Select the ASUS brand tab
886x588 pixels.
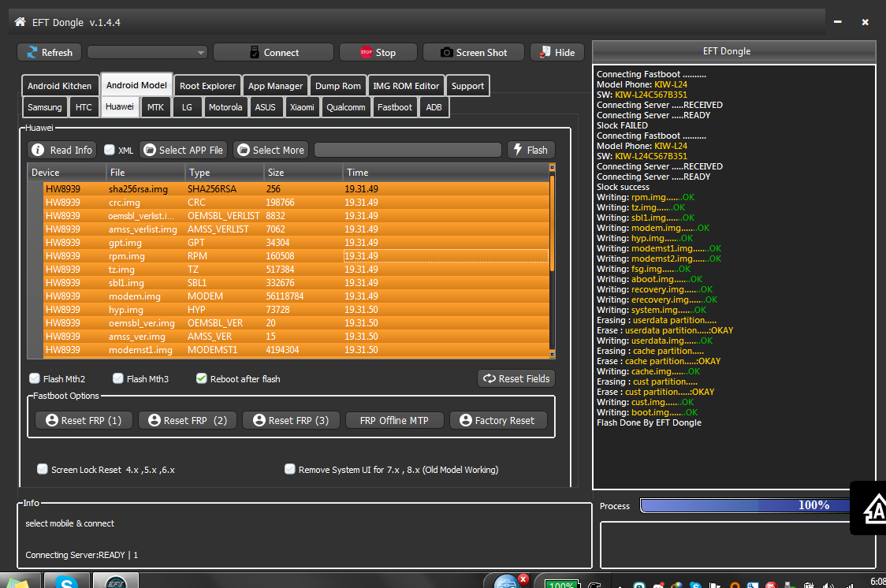click(x=265, y=107)
